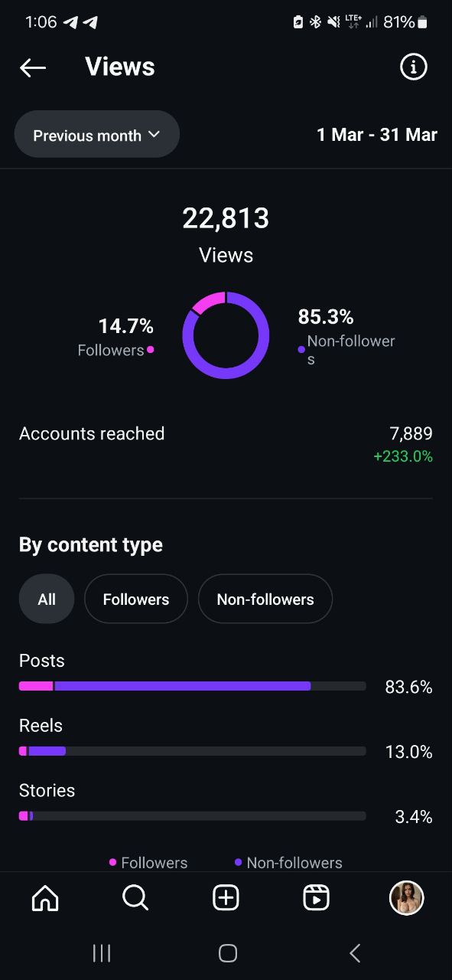The width and height of the screenshot is (452, 980).
Task: Expand the Previous month dropdown
Action: coord(97,135)
